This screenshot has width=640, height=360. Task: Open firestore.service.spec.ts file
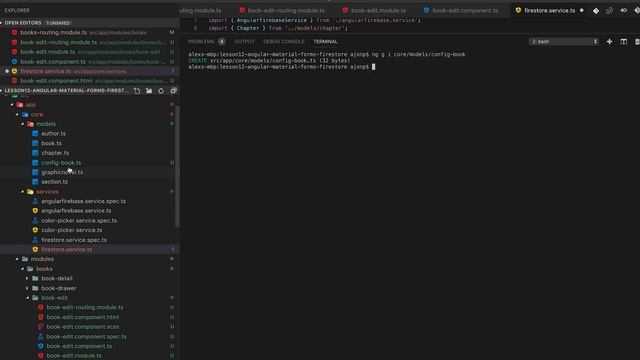click(74, 240)
